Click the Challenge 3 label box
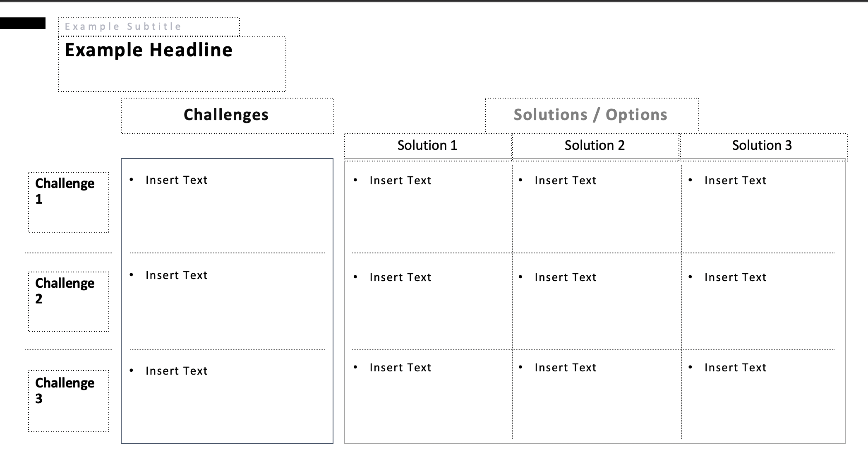The width and height of the screenshot is (868, 462). pyautogui.click(x=69, y=401)
